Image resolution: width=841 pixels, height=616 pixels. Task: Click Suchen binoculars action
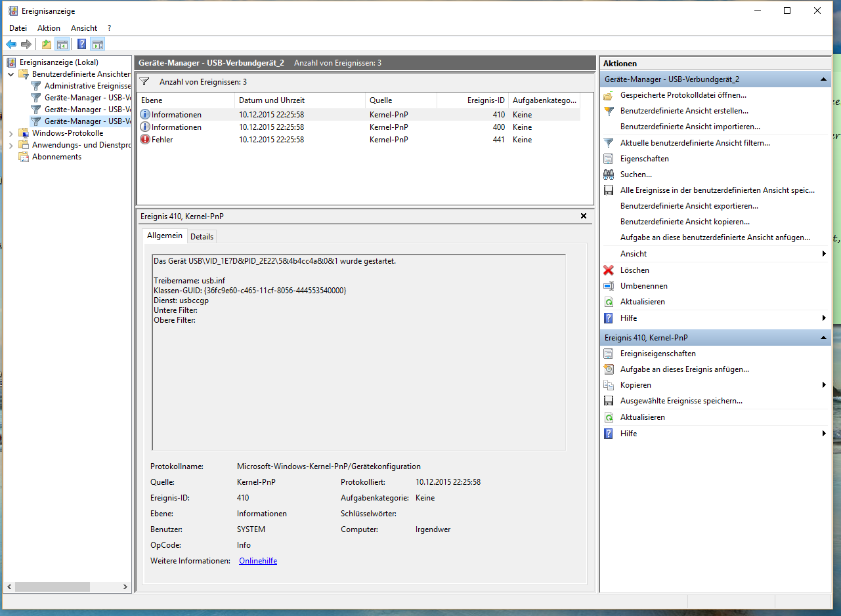point(636,175)
